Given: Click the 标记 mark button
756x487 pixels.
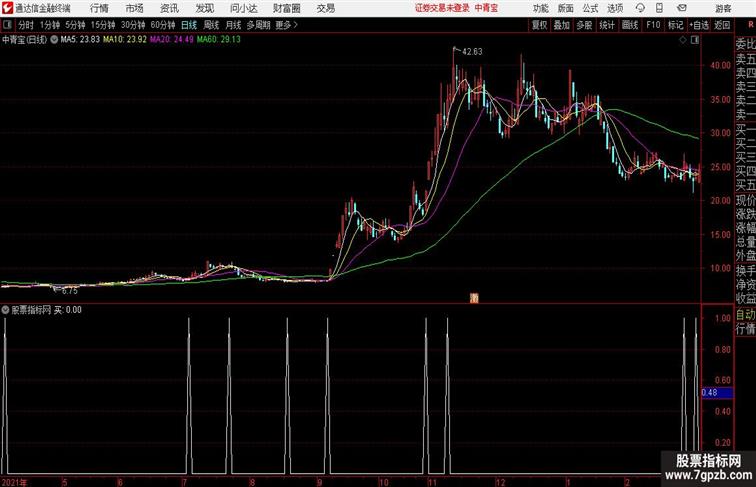Looking at the screenshot, I should (675, 25).
